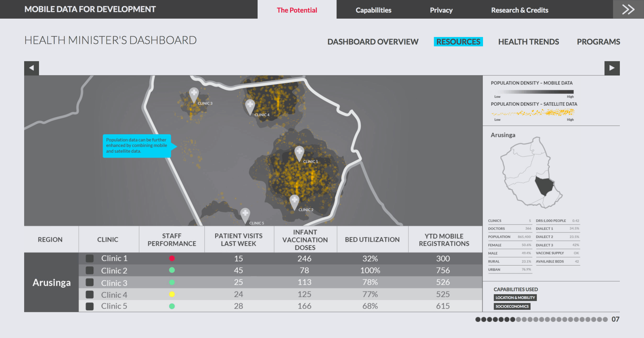Switch to the Privacy tab
This screenshot has height=338, width=644.
point(441,10)
